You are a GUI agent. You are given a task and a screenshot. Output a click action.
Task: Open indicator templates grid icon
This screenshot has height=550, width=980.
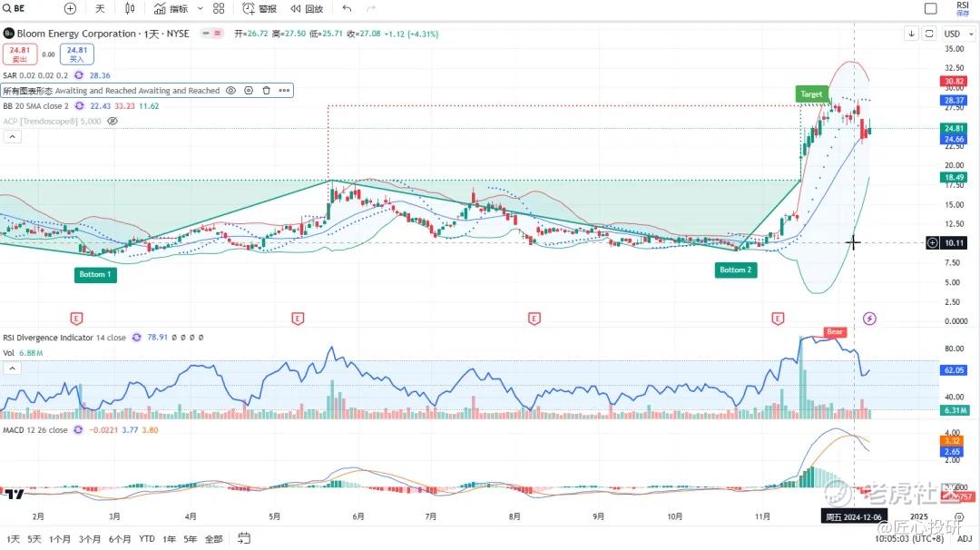coord(219,9)
